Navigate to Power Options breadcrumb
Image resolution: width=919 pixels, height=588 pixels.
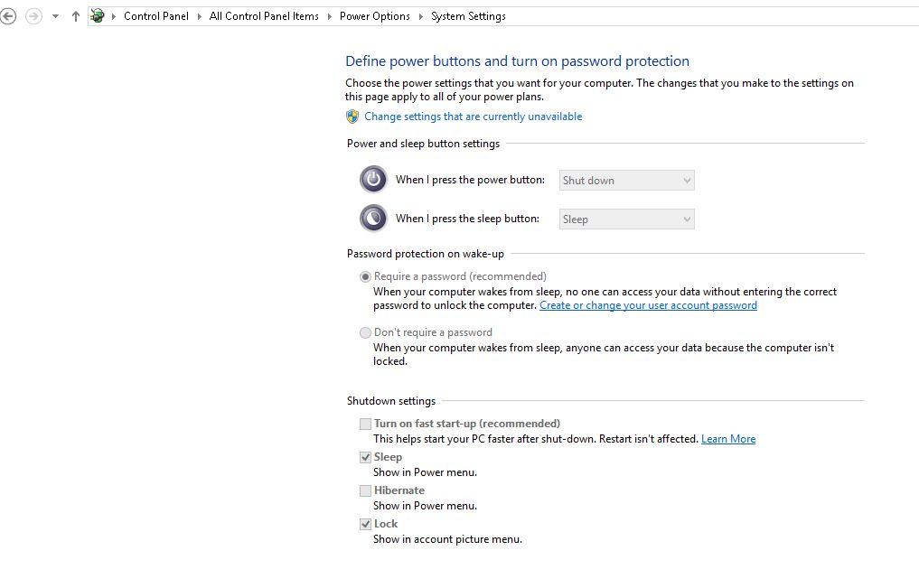point(374,16)
